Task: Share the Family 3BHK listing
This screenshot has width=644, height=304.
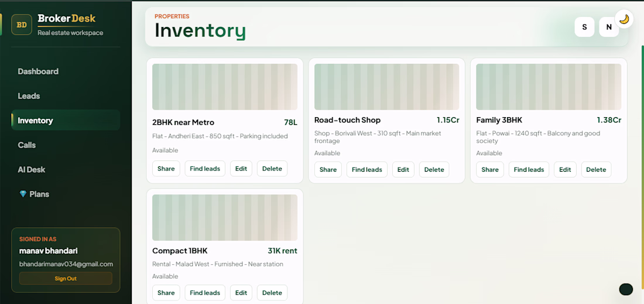Action: tap(490, 169)
